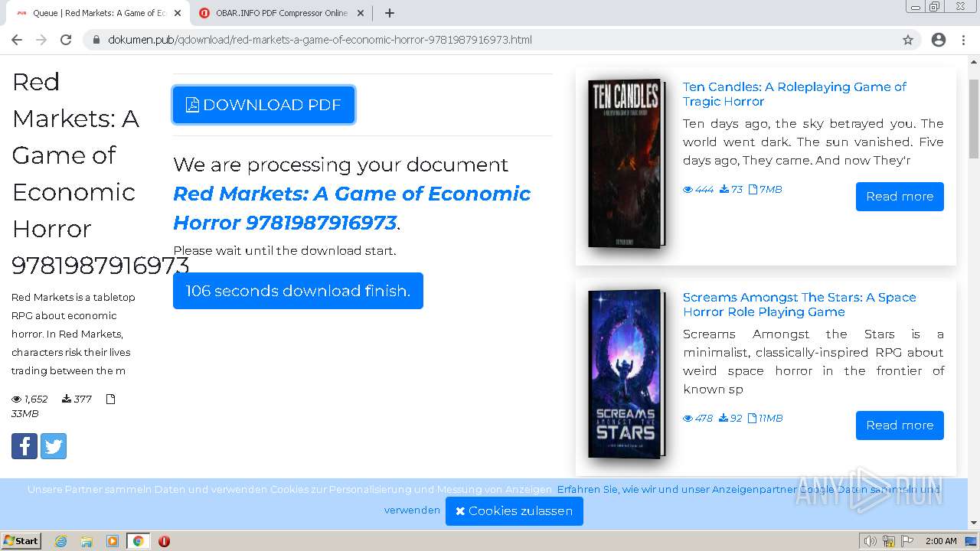The height and width of the screenshot is (551, 980).
Task: Close the Queue | Red Markets tab
Action: click(178, 13)
